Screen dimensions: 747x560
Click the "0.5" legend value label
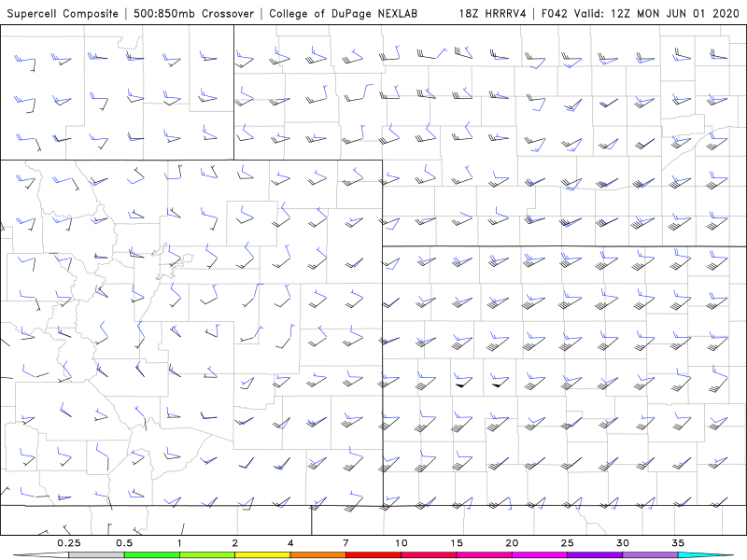[x=124, y=543]
